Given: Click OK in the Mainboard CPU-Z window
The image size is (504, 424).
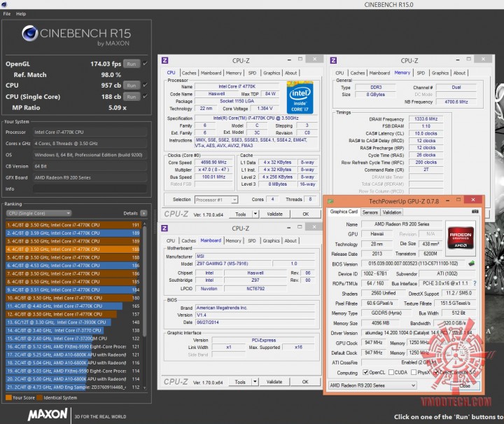Looking at the screenshot, I should 305,382.
